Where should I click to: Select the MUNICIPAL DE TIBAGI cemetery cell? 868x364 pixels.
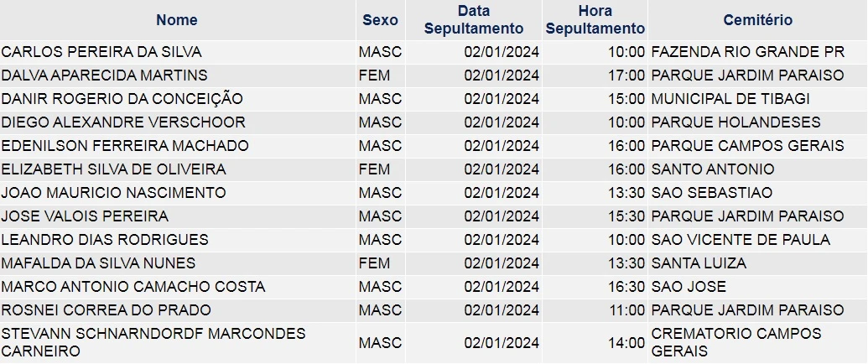(x=730, y=99)
